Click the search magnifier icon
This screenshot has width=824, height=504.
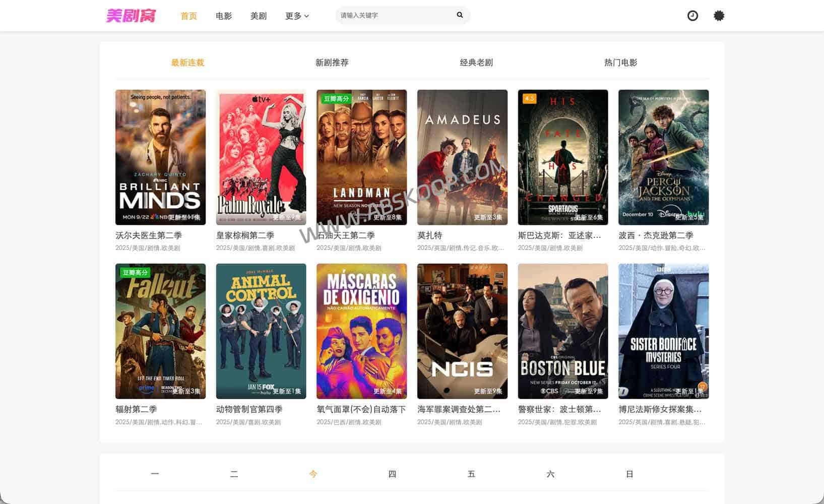(459, 15)
